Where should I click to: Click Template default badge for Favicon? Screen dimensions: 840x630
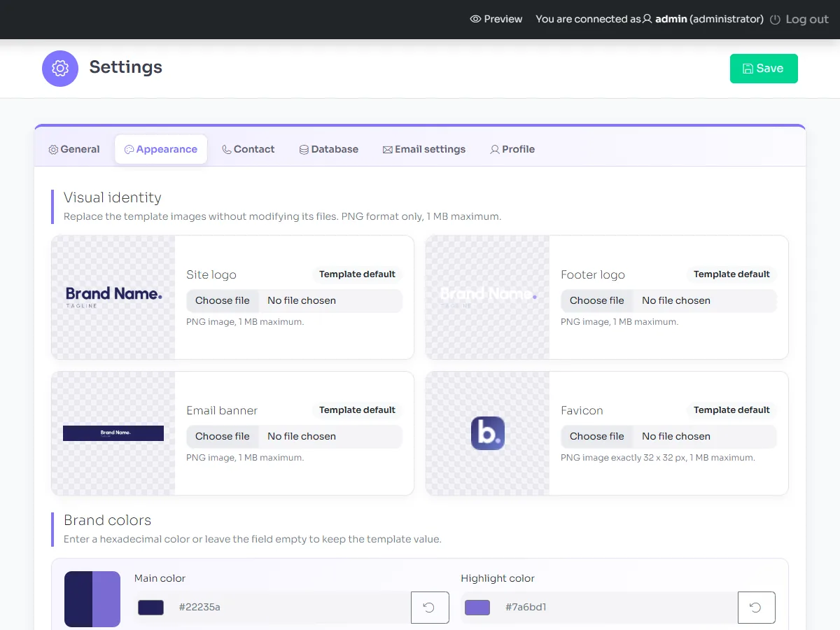731,410
